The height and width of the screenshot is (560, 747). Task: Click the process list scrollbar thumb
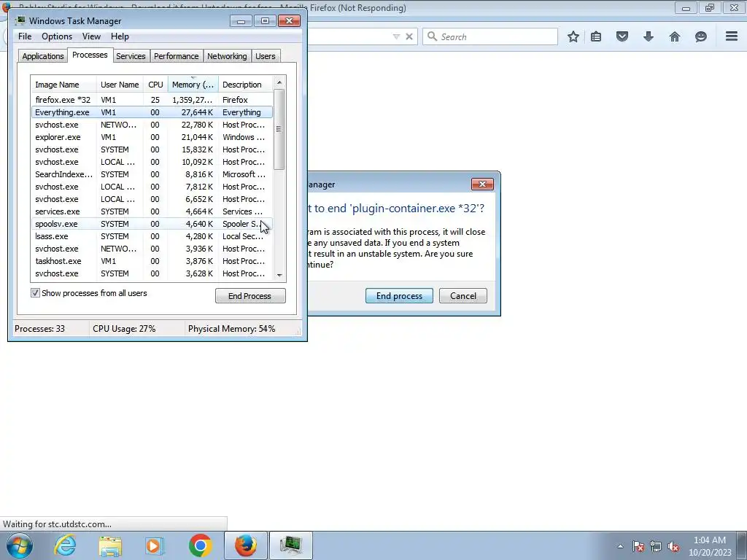click(279, 130)
